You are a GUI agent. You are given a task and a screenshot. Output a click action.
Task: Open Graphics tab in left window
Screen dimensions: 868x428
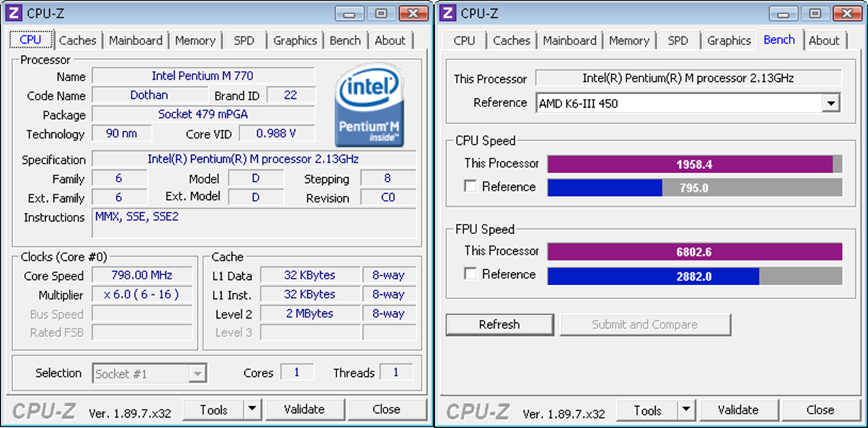295,40
